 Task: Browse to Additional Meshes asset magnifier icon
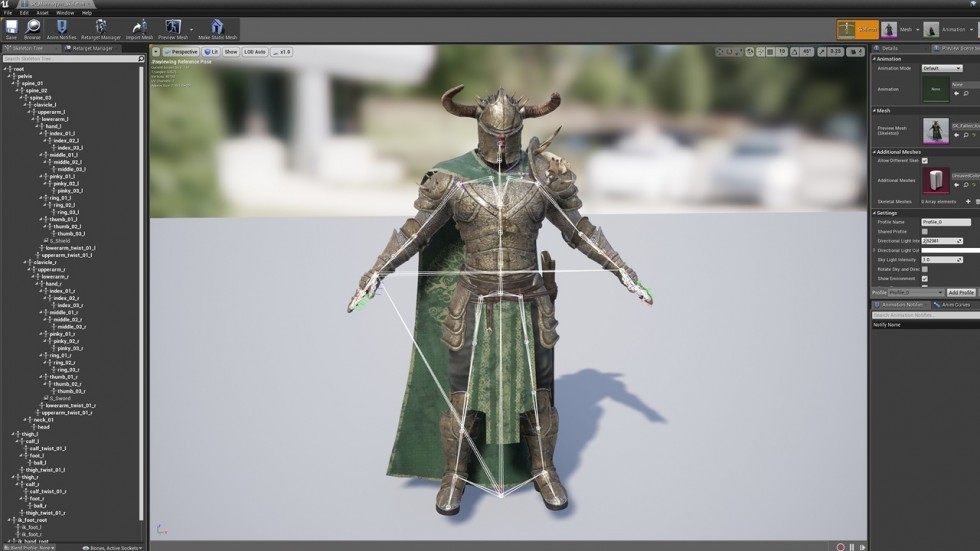click(966, 185)
